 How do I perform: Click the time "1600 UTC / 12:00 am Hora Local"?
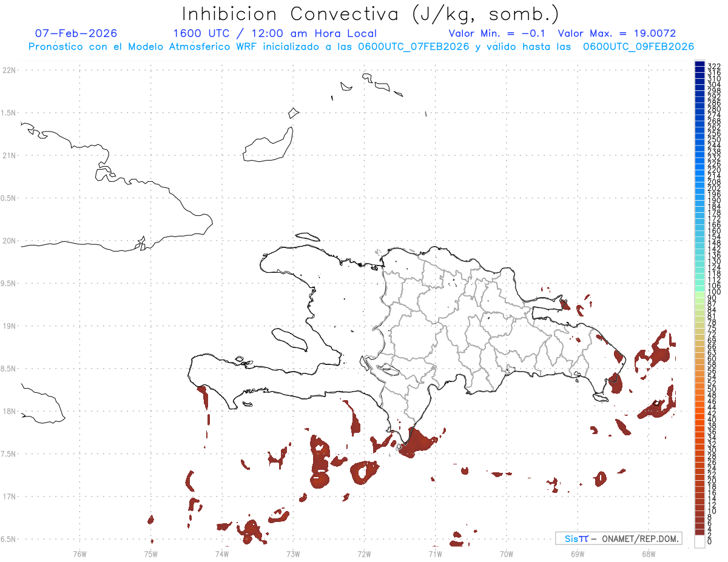pyautogui.click(x=275, y=33)
